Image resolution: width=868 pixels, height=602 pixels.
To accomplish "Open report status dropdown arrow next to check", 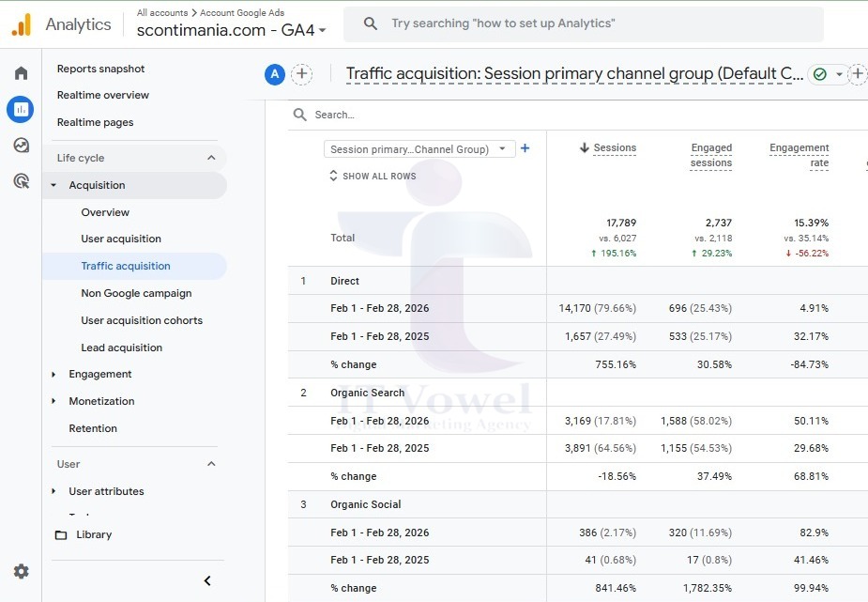I will pos(839,74).
